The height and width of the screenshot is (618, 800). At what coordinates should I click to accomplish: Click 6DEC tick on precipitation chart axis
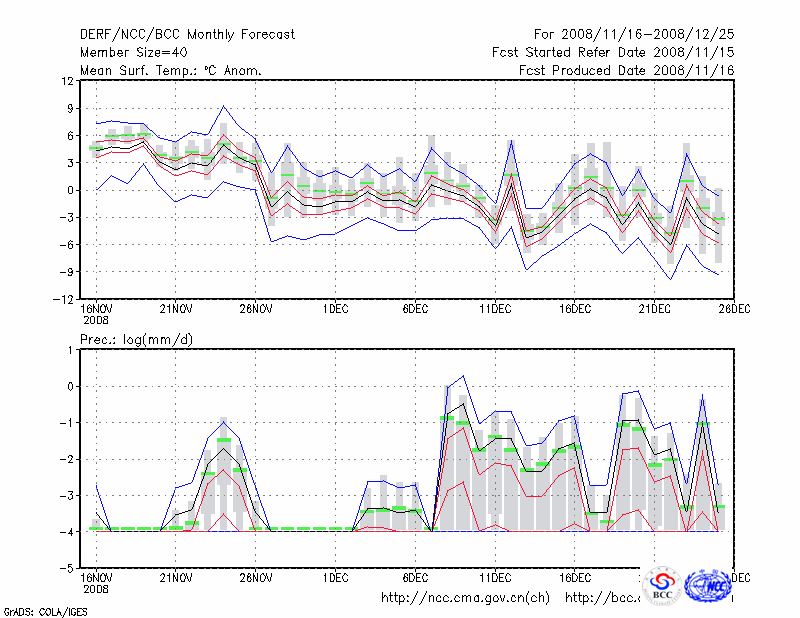415,578
